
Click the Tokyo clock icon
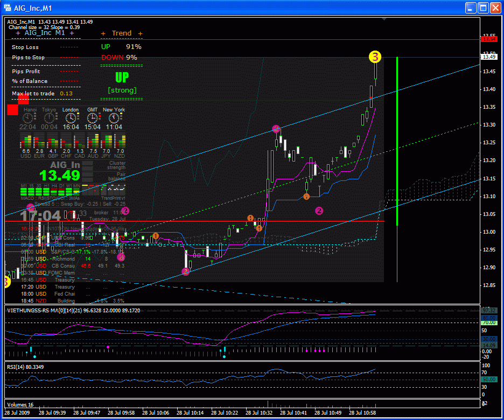(x=49, y=118)
